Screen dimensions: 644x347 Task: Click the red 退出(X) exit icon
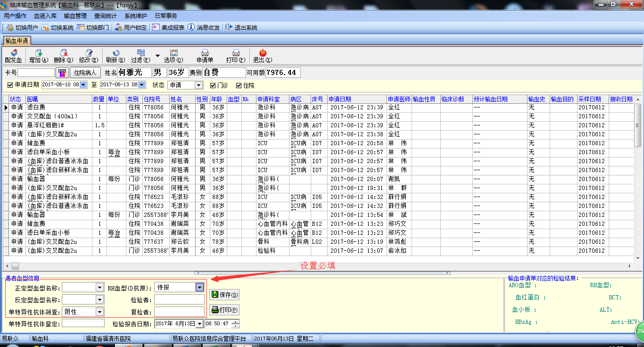coord(263,52)
